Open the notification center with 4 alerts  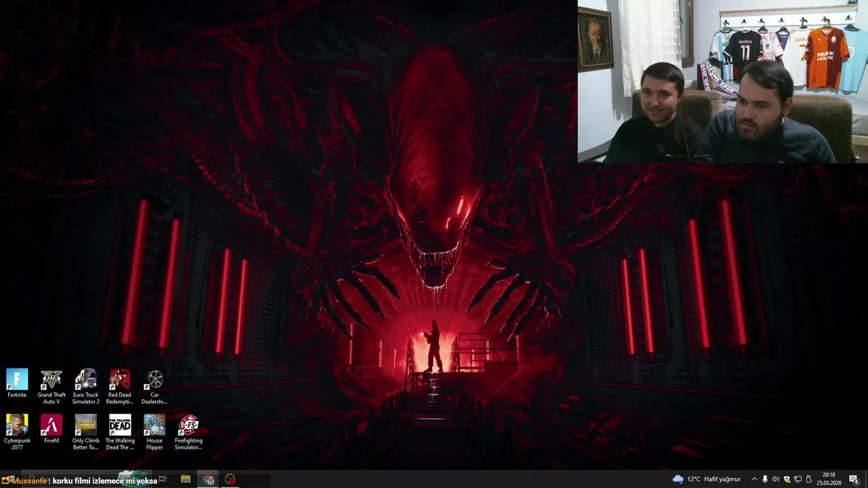click(854, 479)
